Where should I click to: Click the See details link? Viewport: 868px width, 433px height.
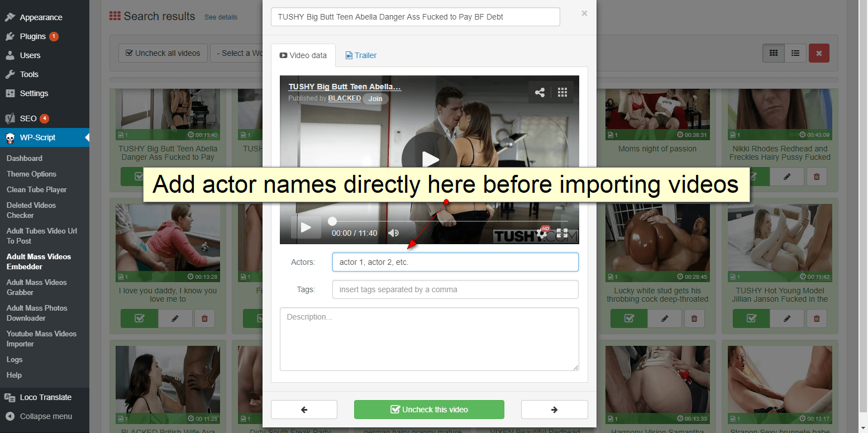click(x=221, y=17)
